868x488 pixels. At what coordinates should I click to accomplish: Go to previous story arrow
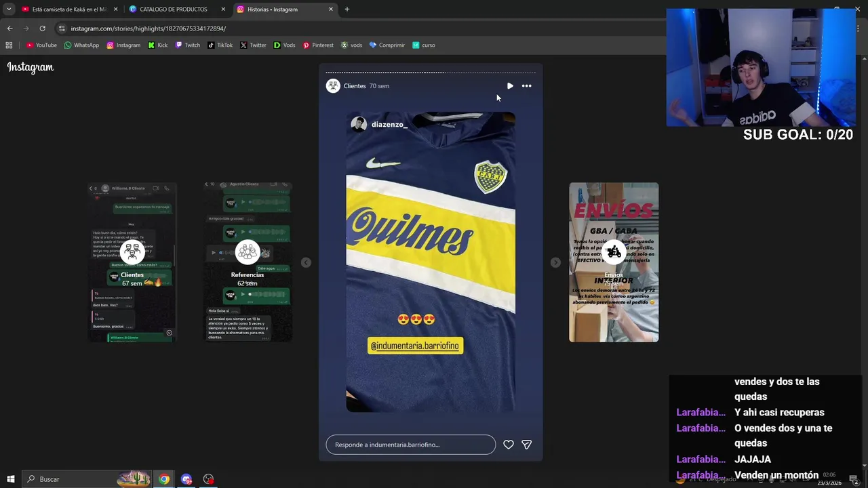click(x=306, y=262)
